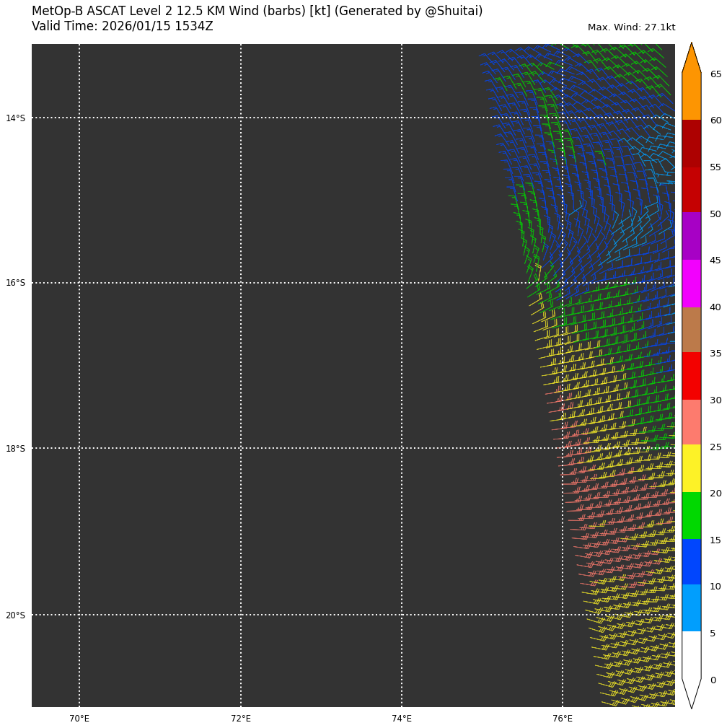This screenshot has width=727, height=728.
Task: Click the 20°S latitude axis label
Action: pos(15,615)
